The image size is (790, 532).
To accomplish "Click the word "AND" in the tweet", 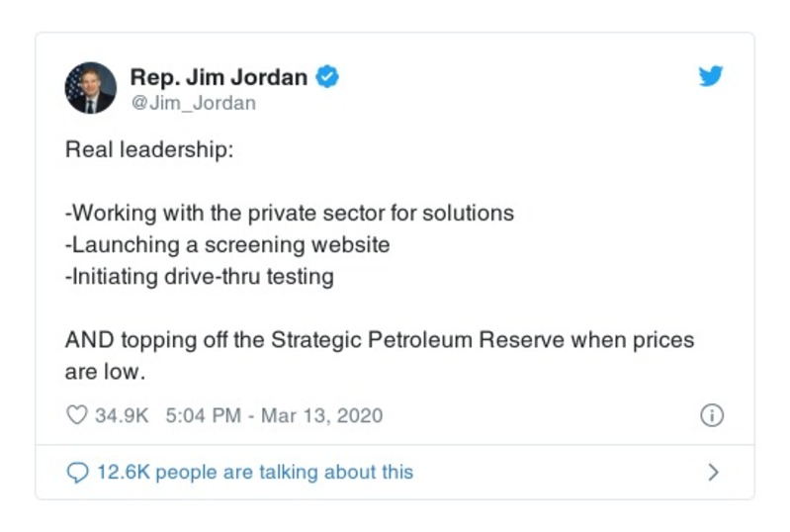I will pos(89,340).
